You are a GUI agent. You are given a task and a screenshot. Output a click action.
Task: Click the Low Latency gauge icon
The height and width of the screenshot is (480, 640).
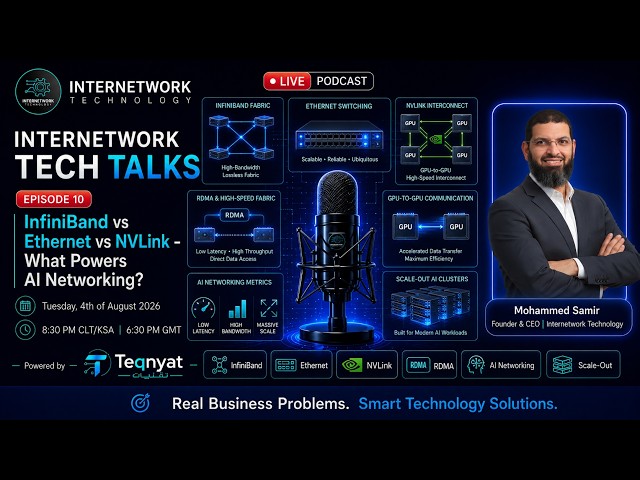pyautogui.click(x=203, y=309)
